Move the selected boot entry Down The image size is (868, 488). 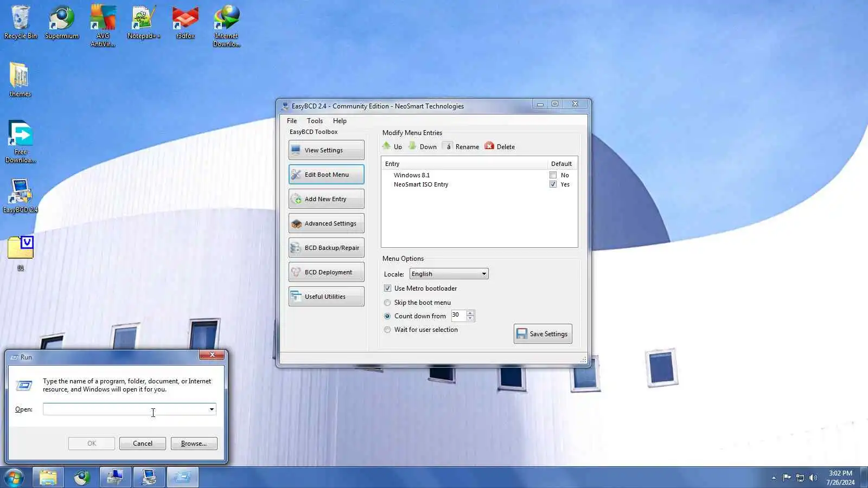point(423,146)
